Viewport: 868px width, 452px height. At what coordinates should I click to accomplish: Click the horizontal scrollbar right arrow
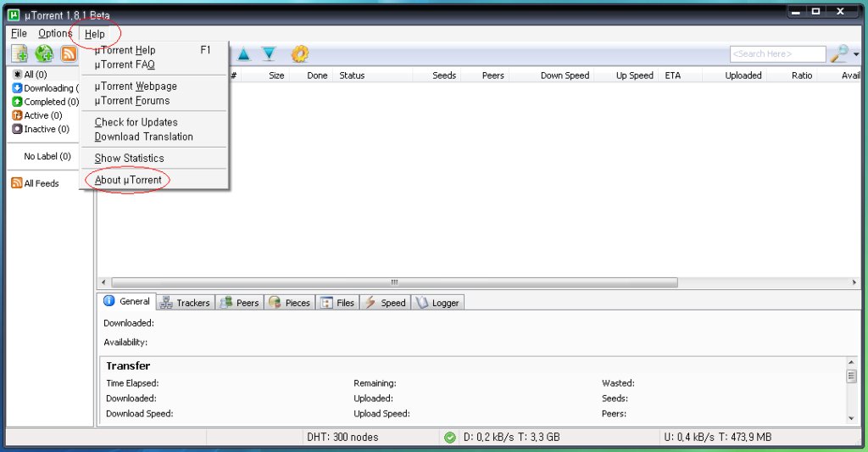coord(854,282)
